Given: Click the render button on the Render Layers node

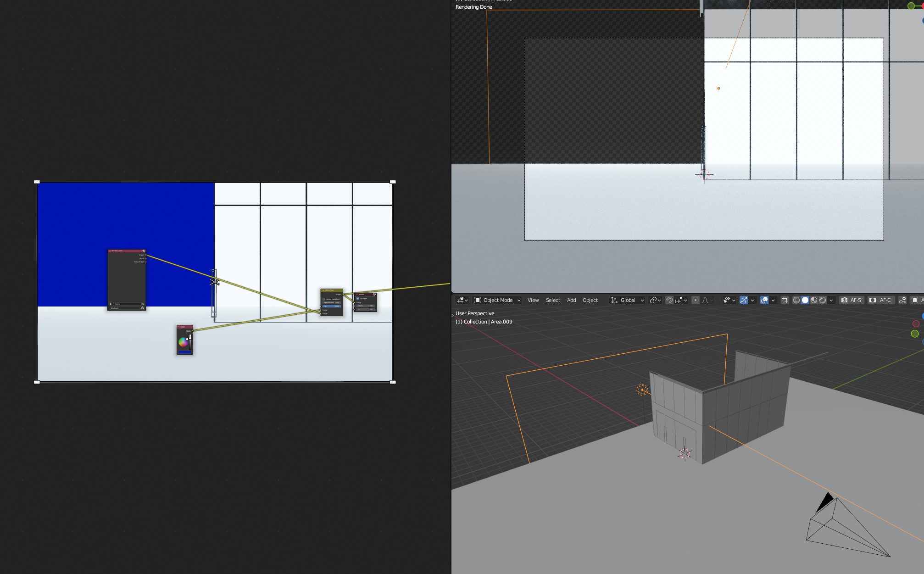Looking at the screenshot, I should point(143,308).
